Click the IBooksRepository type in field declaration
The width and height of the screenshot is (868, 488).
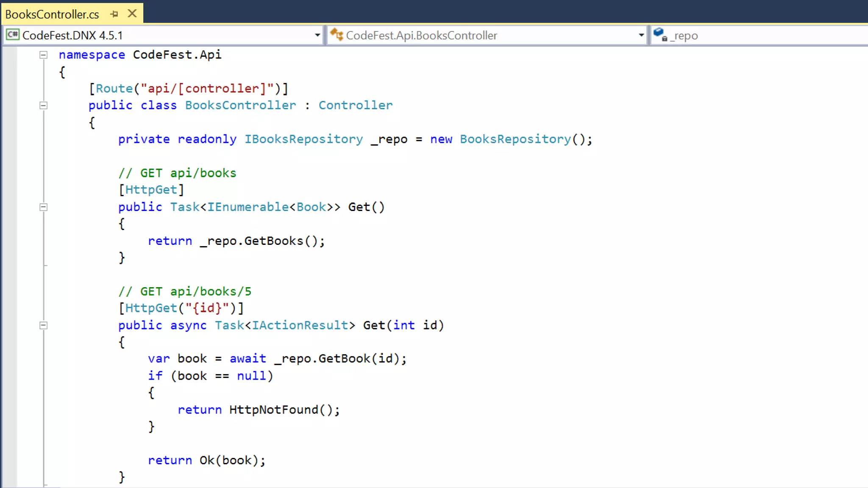tap(303, 139)
